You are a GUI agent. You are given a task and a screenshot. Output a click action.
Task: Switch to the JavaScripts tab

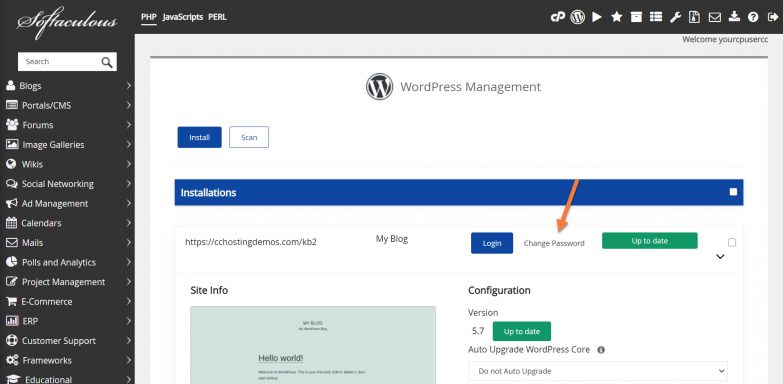pyautogui.click(x=183, y=17)
